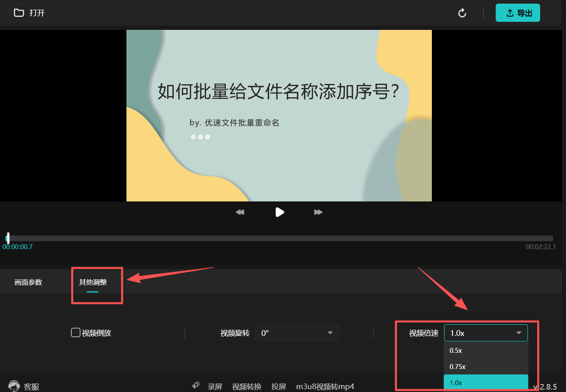Click the timeline playhead slider
The height and width of the screenshot is (392, 566).
click(7, 238)
